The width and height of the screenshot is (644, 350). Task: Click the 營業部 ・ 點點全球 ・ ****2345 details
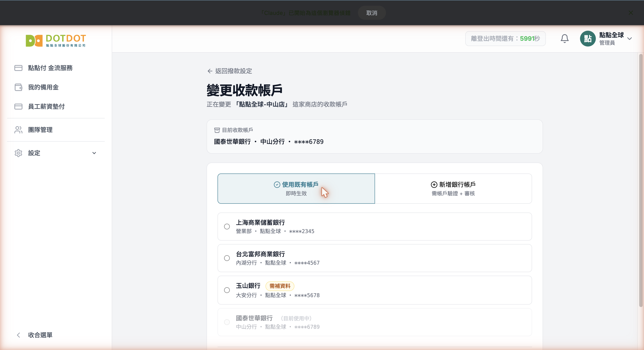(275, 231)
